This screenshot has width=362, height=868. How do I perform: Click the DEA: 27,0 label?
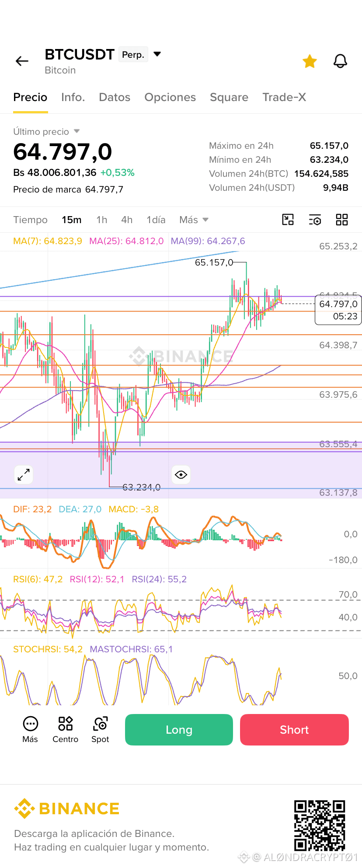point(80,509)
